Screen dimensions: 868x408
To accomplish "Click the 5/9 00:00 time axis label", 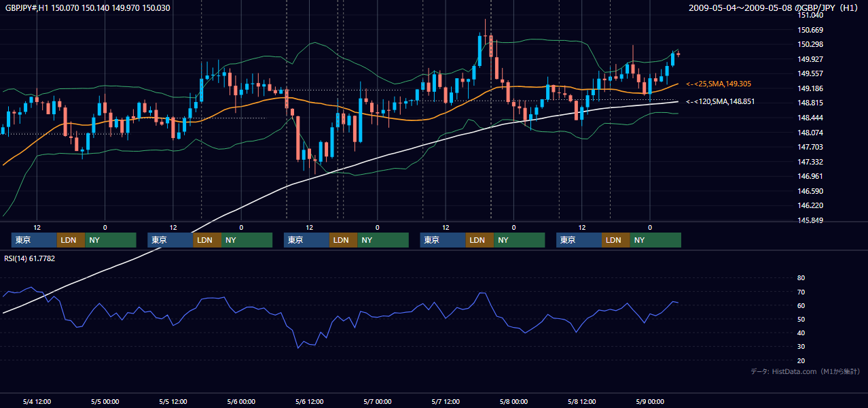I will (649, 402).
